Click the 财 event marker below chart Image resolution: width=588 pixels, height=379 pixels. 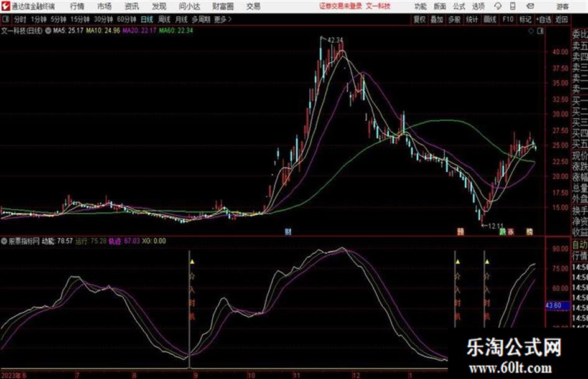(x=288, y=232)
